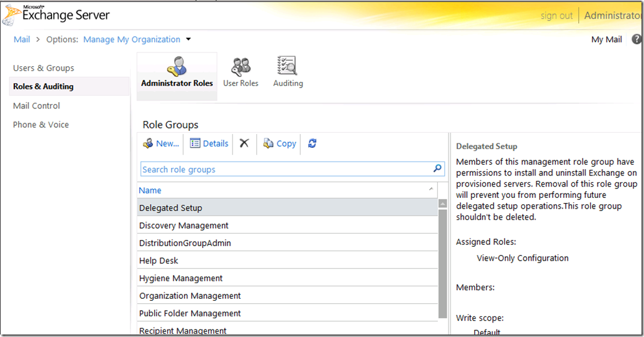
Task: Click the scrollbar up arrow in role list
Action: pyautogui.click(x=442, y=204)
